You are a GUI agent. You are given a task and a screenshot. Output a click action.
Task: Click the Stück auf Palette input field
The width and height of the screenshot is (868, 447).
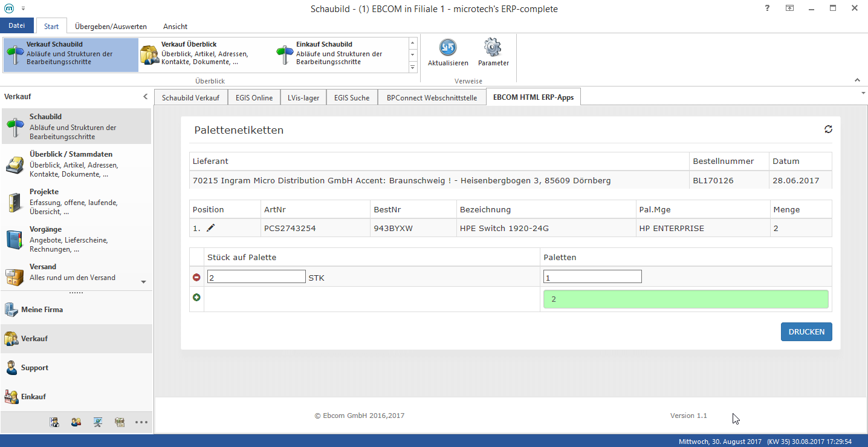pos(256,276)
